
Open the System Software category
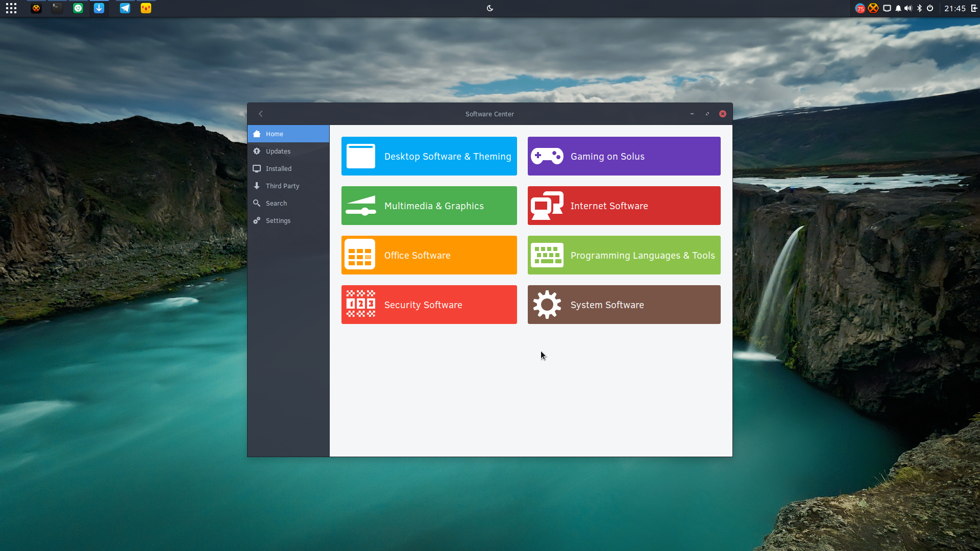pyautogui.click(x=624, y=305)
